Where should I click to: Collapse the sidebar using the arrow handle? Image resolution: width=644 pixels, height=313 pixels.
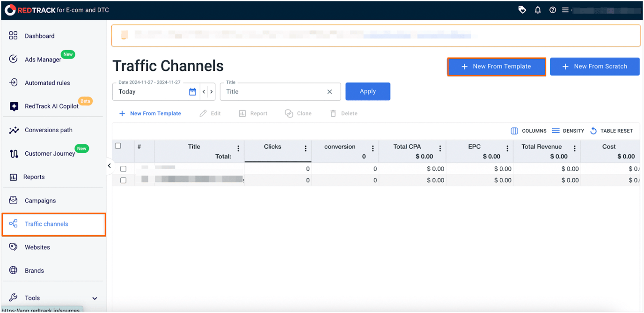(x=109, y=165)
